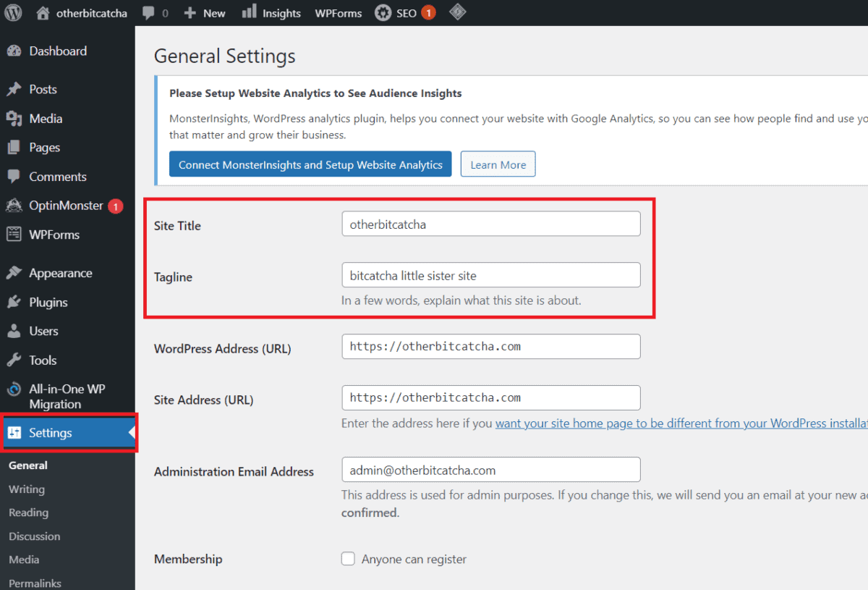Click the General Settings page heading

point(225,56)
